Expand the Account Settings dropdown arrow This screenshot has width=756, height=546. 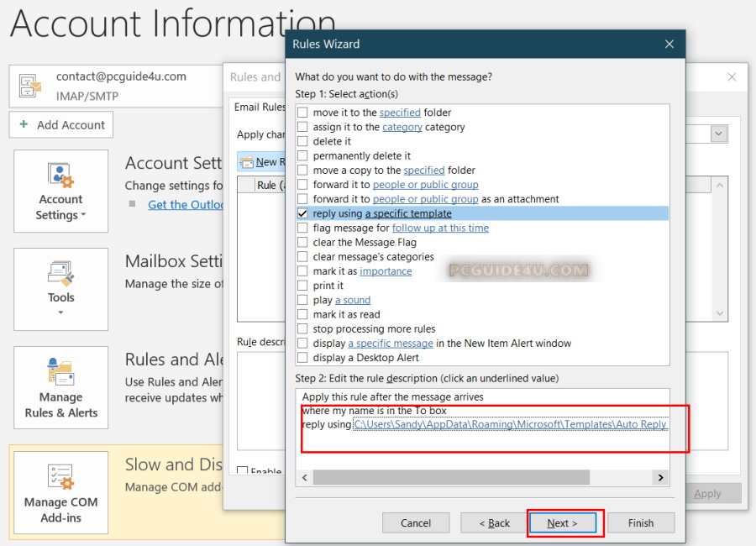[x=83, y=216]
